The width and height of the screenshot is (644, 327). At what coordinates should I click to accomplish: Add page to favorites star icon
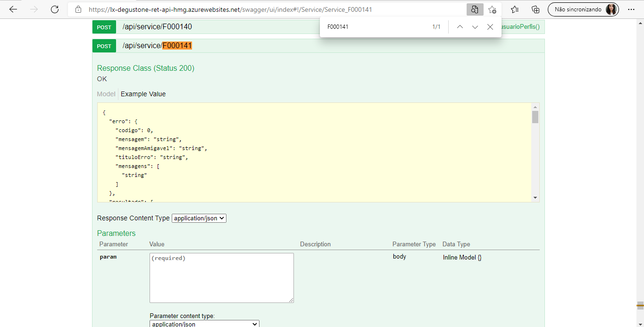492,9
